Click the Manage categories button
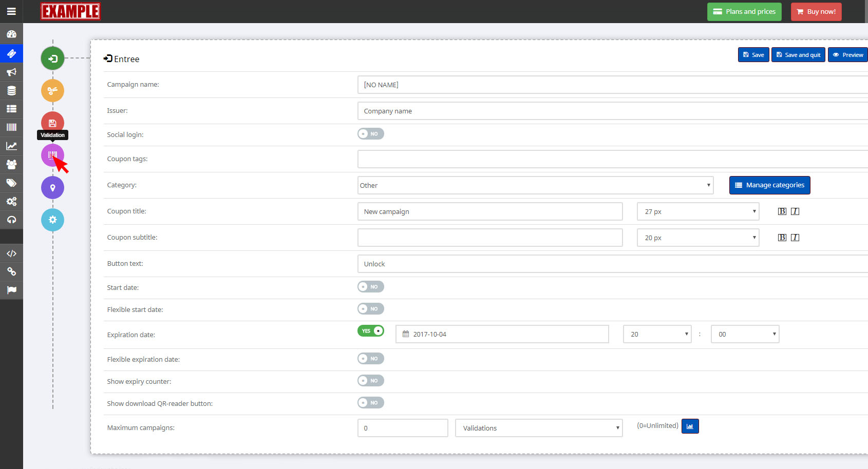868x469 pixels. pyautogui.click(x=769, y=185)
